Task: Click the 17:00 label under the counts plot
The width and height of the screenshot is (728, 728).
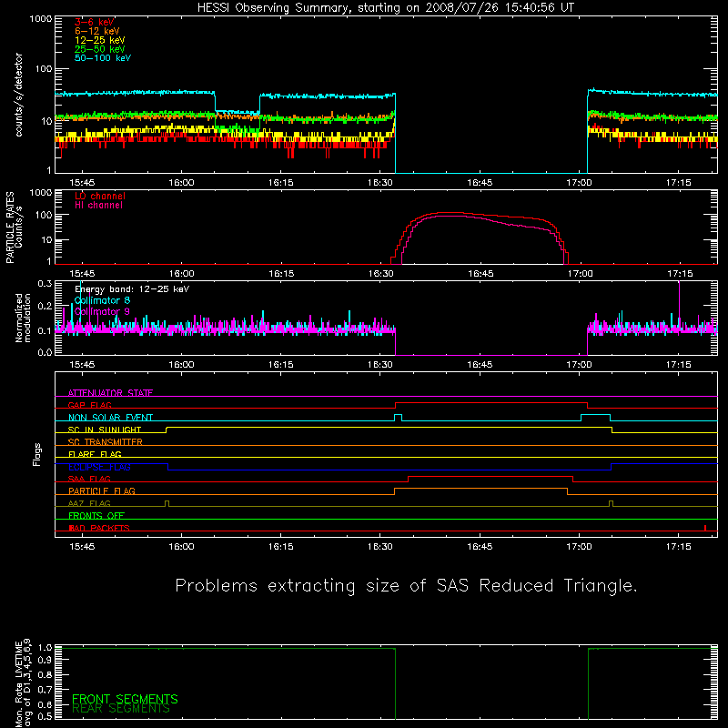Action: 579,183
